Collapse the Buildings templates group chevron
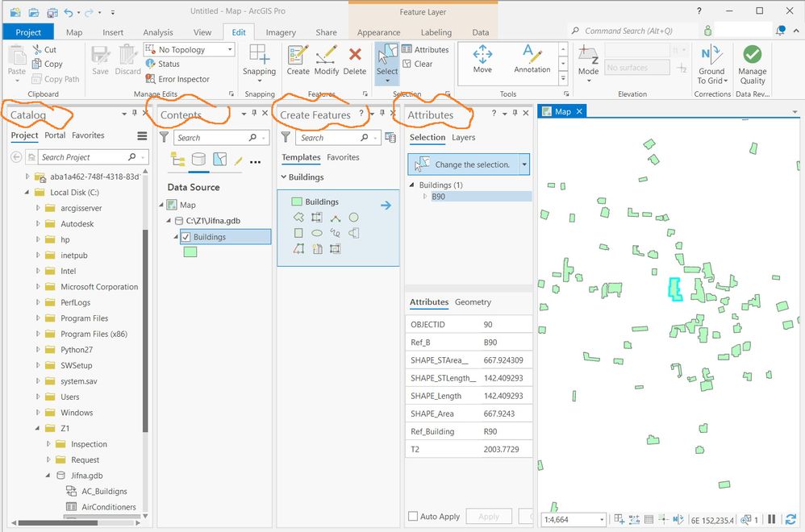Image resolution: width=805 pixels, height=532 pixels. 283,177
